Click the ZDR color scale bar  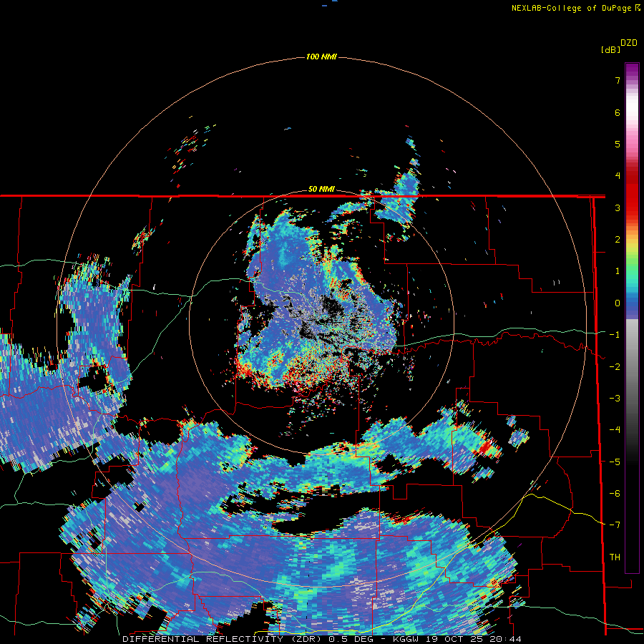[x=632, y=318]
